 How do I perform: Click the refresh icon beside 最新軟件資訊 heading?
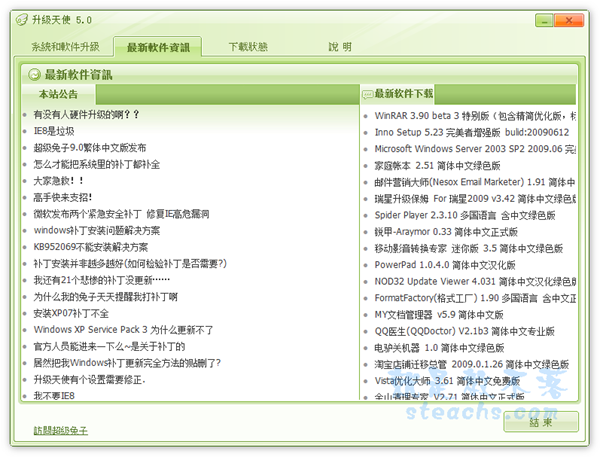click(34, 74)
